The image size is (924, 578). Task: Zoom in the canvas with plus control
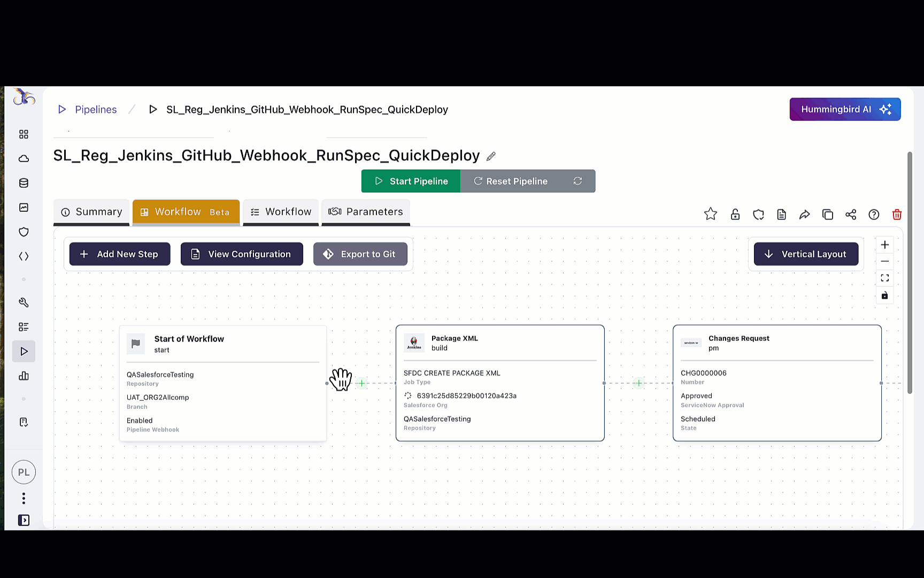click(885, 245)
